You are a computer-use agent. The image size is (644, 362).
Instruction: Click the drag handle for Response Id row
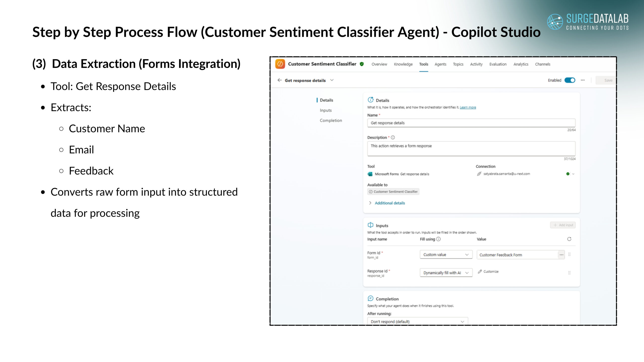[569, 273]
